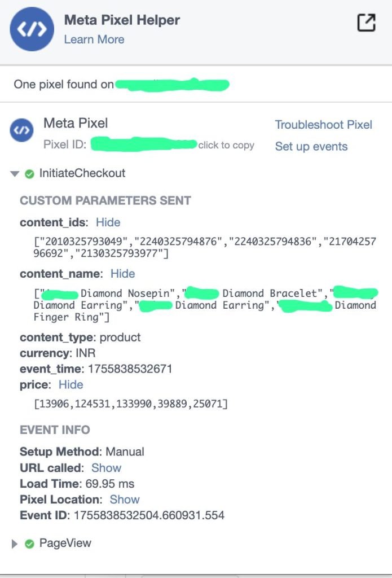This screenshot has height=578, width=392.
Task: Open the Set up events link
Action: 311,146
